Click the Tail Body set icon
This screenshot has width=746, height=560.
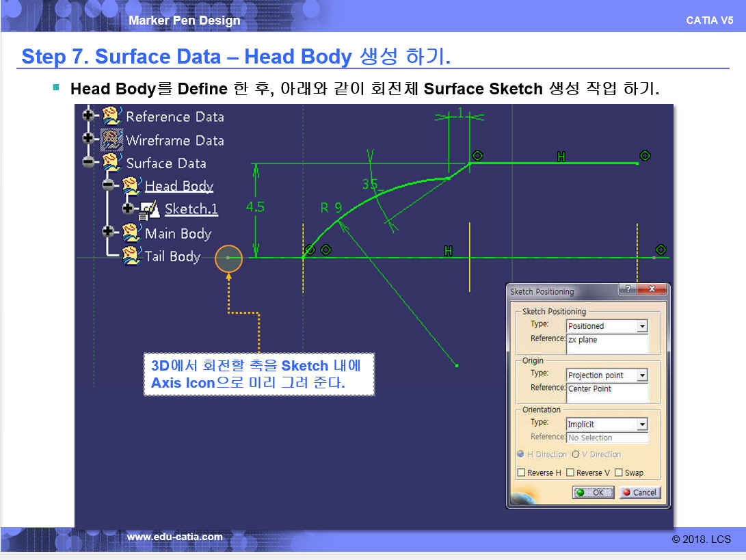[x=131, y=256]
